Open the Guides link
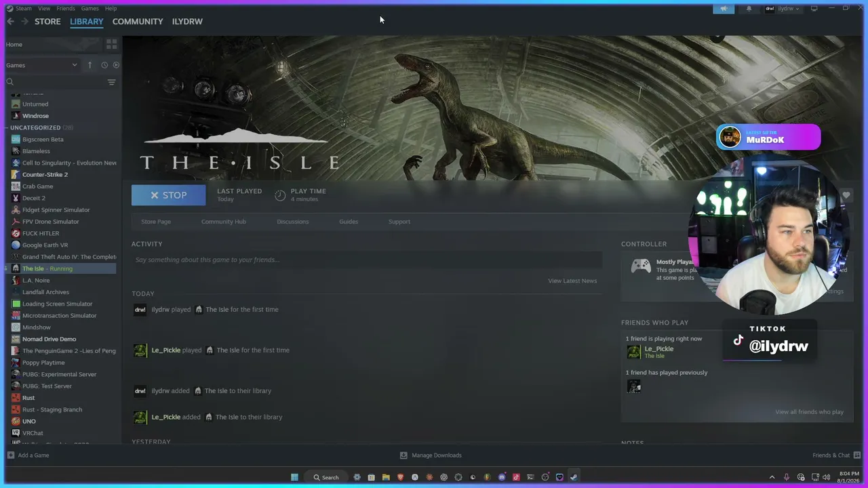 click(x=349, y=222)
